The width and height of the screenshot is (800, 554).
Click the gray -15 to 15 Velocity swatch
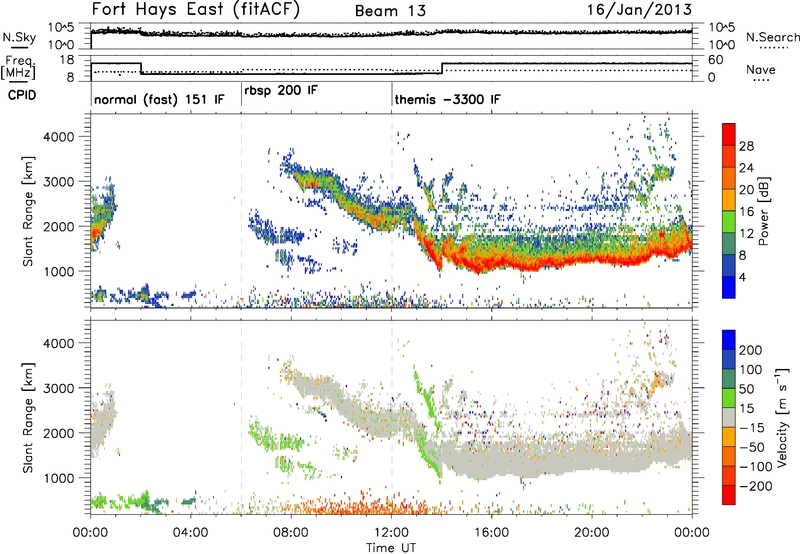click(x=729, y=418)
